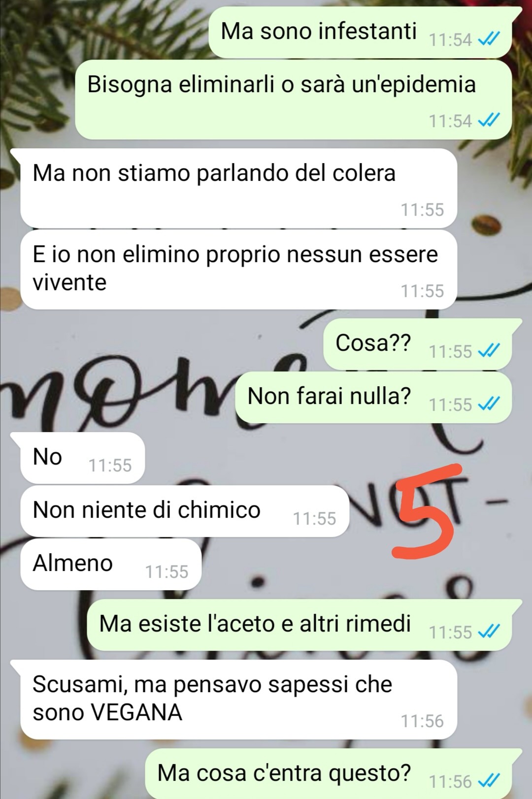Select the bubble "Bisogna eliminarli o sarà un'epidemia"
This screenshot has width=532, height=799.
(294, 100)
